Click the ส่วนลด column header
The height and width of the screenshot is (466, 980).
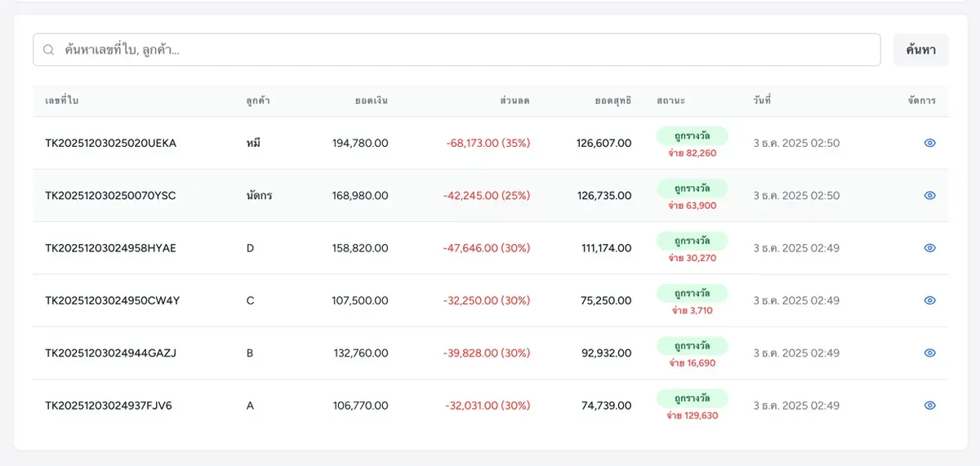(x=515, y=101)
